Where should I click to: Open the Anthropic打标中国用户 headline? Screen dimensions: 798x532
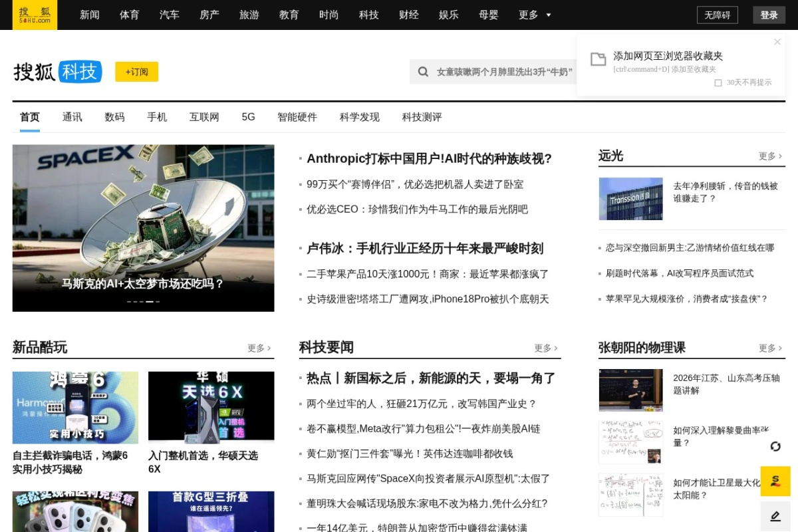coord(430,158)
